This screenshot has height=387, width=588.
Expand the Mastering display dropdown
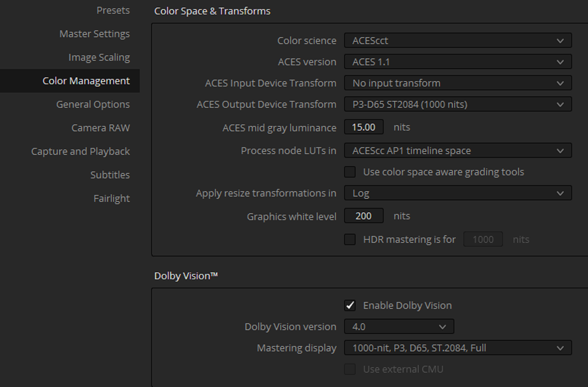[458, 348]
